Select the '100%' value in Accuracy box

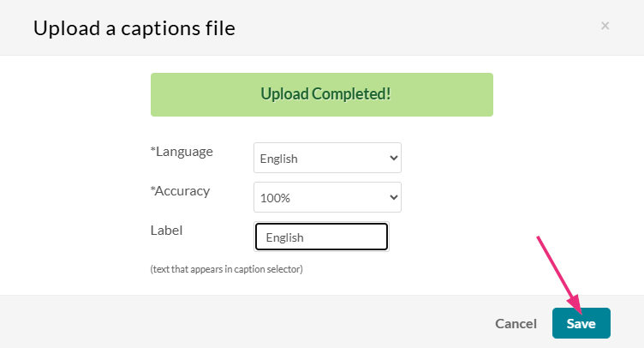click(277, 198)
